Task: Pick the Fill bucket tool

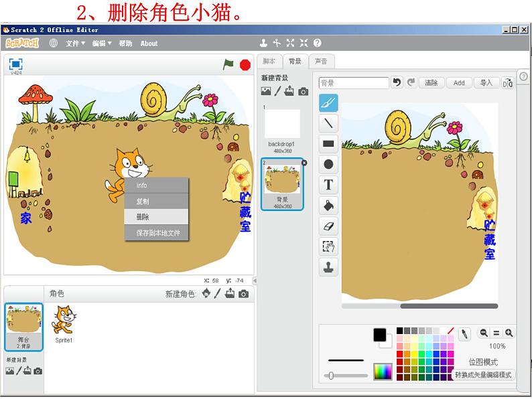Action: coord(328,206)
